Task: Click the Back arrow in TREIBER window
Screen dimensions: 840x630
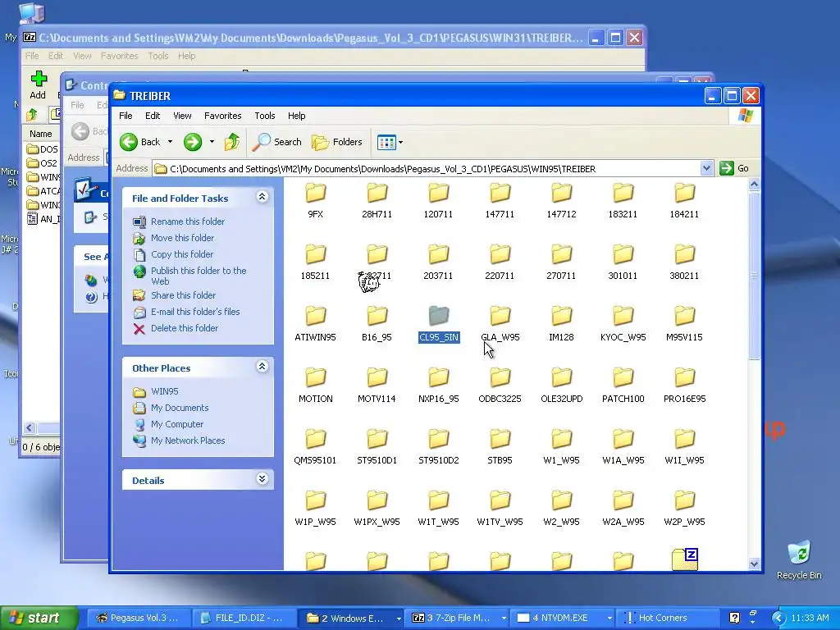Action: (x=129, y=142)
